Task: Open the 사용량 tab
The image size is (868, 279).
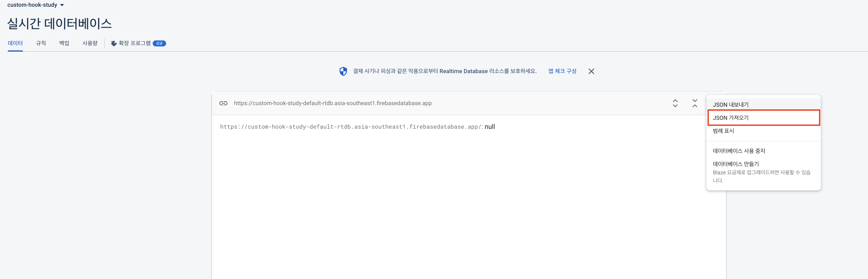Action: (x=90, y=43)
